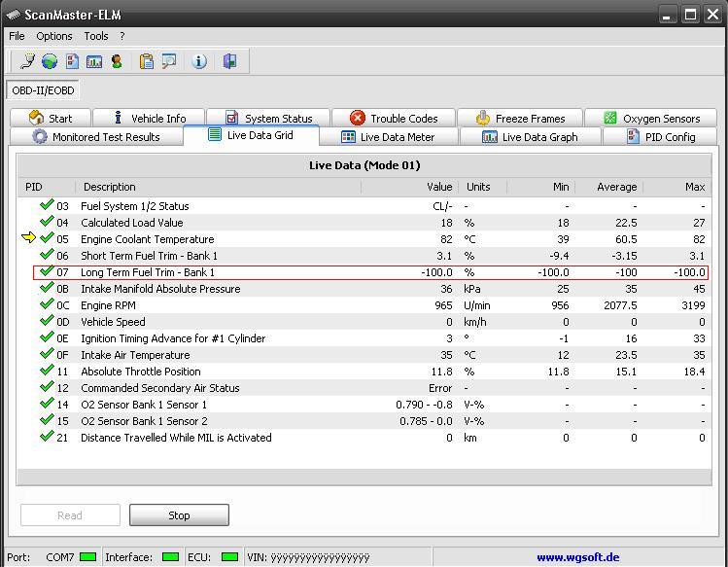728x567 pixels.
Task: Click the Error value for Secondary Air
Action: tap(440, 388)
